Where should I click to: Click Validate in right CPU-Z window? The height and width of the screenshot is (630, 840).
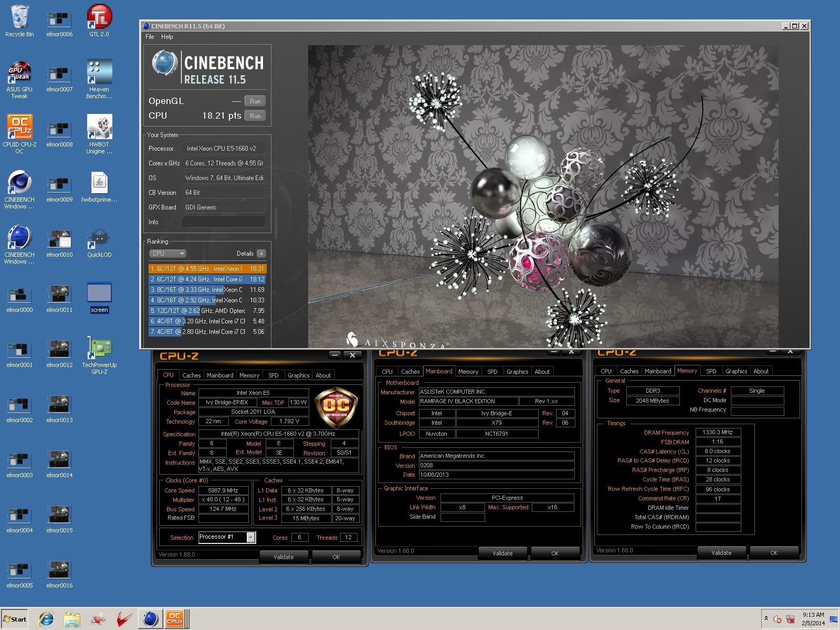[721, 553]
